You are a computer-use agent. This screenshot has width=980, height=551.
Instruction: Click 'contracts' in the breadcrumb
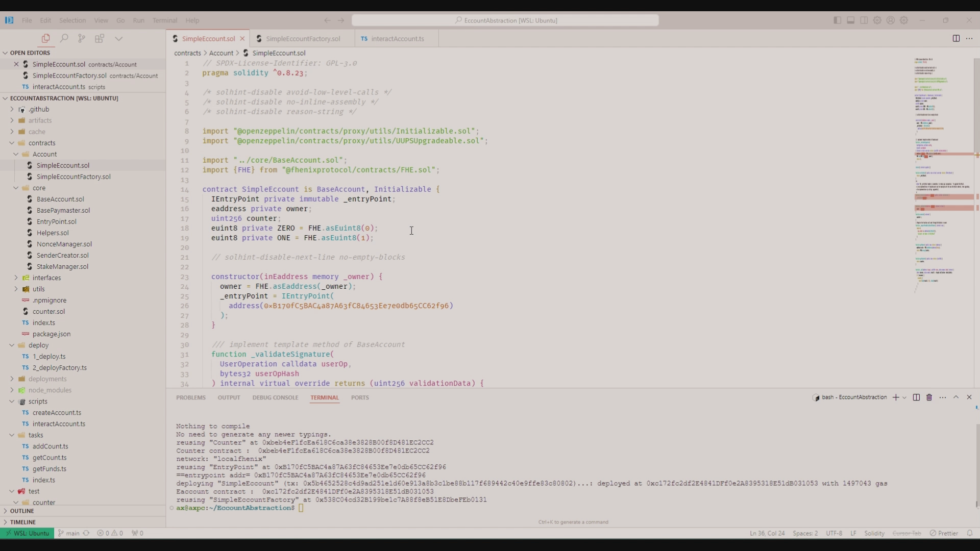pyautogui.click(x=187, y=53)
